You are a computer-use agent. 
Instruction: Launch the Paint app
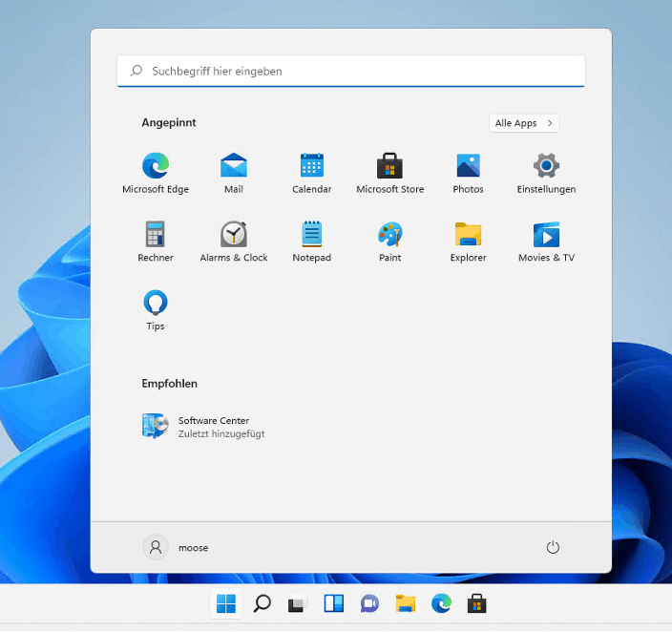pos(390,242)
